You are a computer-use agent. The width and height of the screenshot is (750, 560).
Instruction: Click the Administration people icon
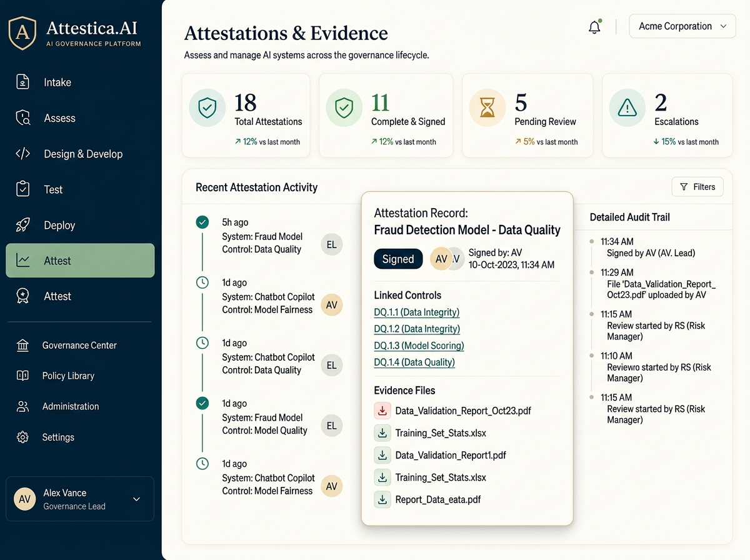coord(23,406)
